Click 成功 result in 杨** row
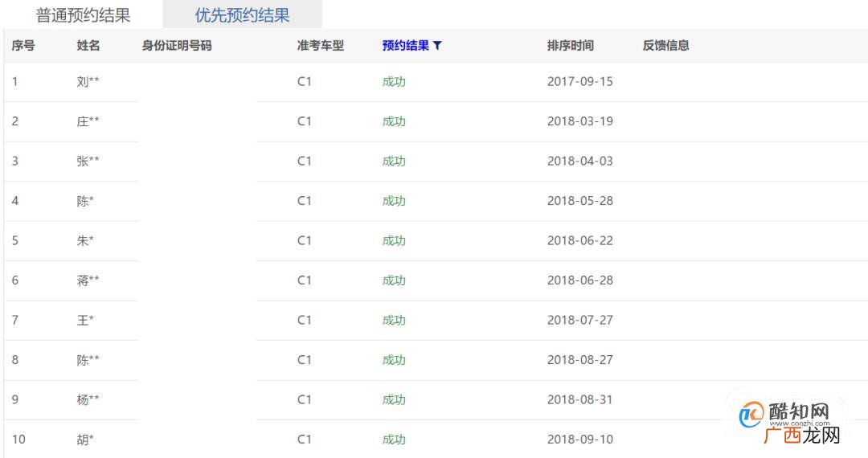Viewport: 868px width, 458px height. (x=394, y=399)
